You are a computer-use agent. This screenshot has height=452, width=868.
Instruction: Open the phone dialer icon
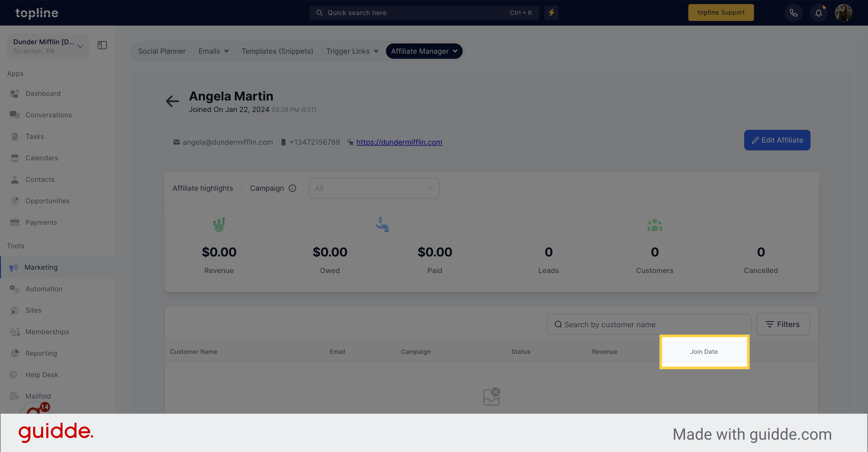tap(794, 13)
